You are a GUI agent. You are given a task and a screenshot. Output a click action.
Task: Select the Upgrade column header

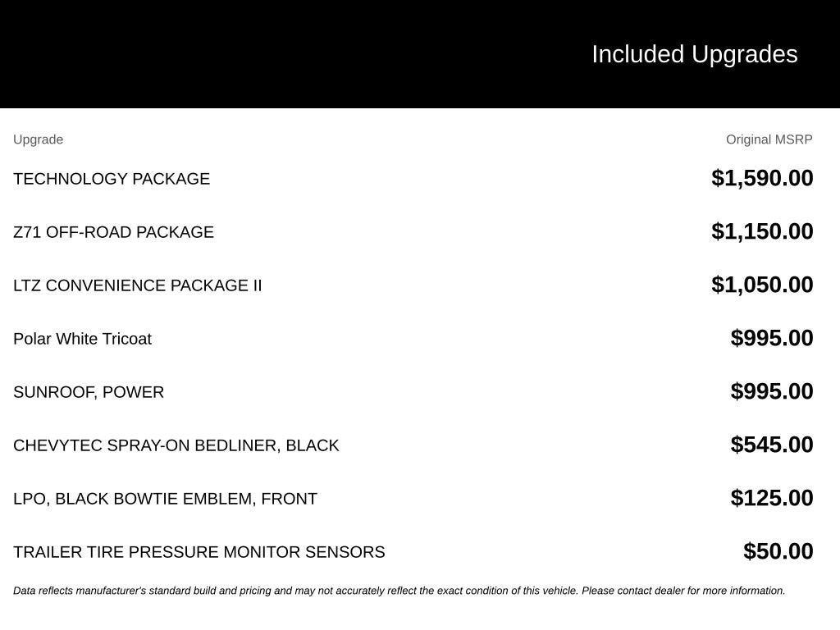point(38,139)
